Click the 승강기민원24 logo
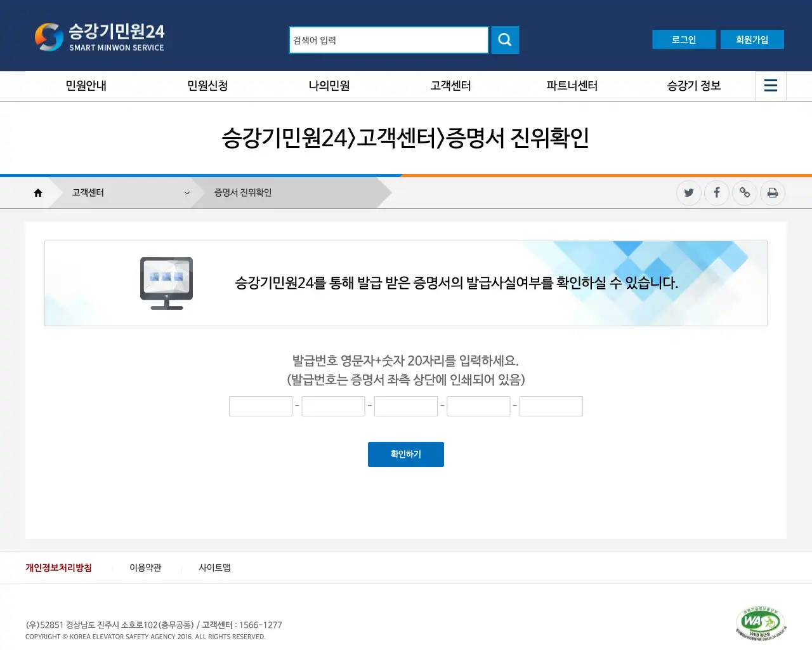Viewport: 812px width, 650px height. click(100, 37)
